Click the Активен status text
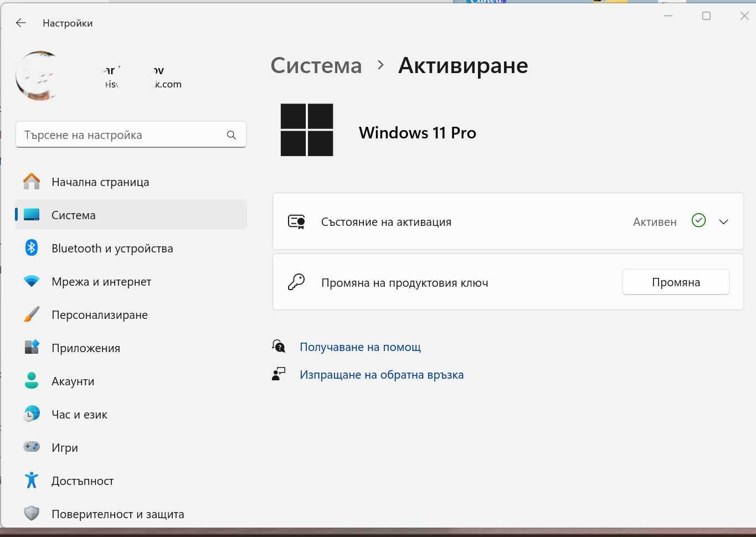This screenshot has width=756, height=537. coord(655,222)
